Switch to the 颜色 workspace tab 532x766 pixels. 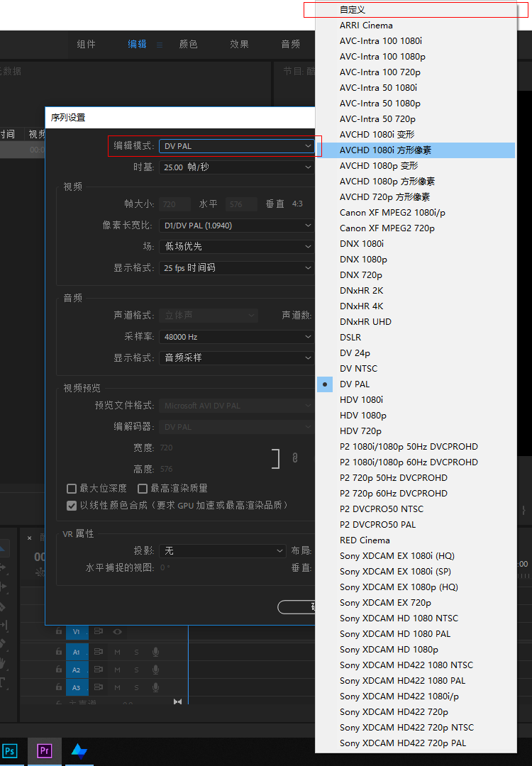pyautogui.click(x=188, y=45)
